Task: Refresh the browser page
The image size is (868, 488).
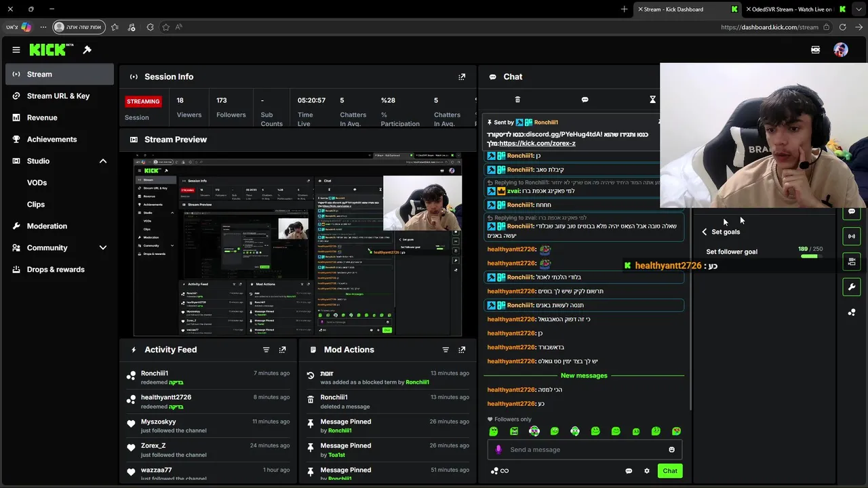Action: coord(843,27)
